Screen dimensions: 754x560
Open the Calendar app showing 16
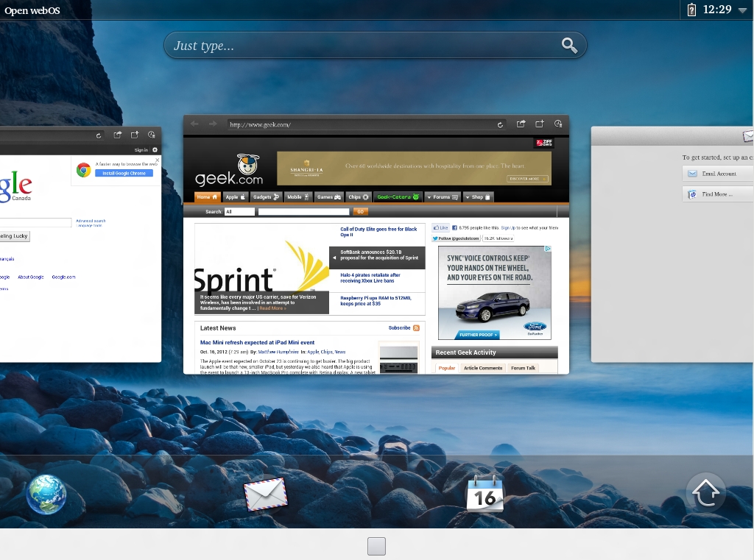(x=485, y=494)
